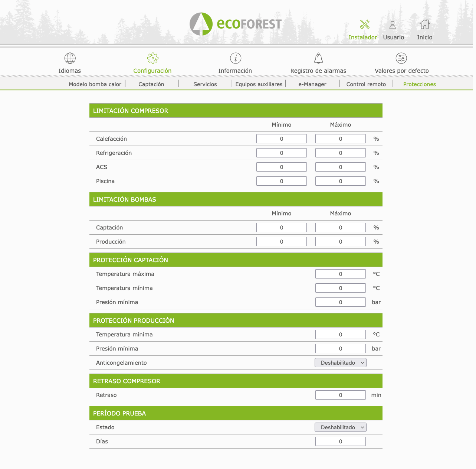This screenshot has width=476, height=469.
Task: Open the e-Manager tab
Action: [312, 84]
